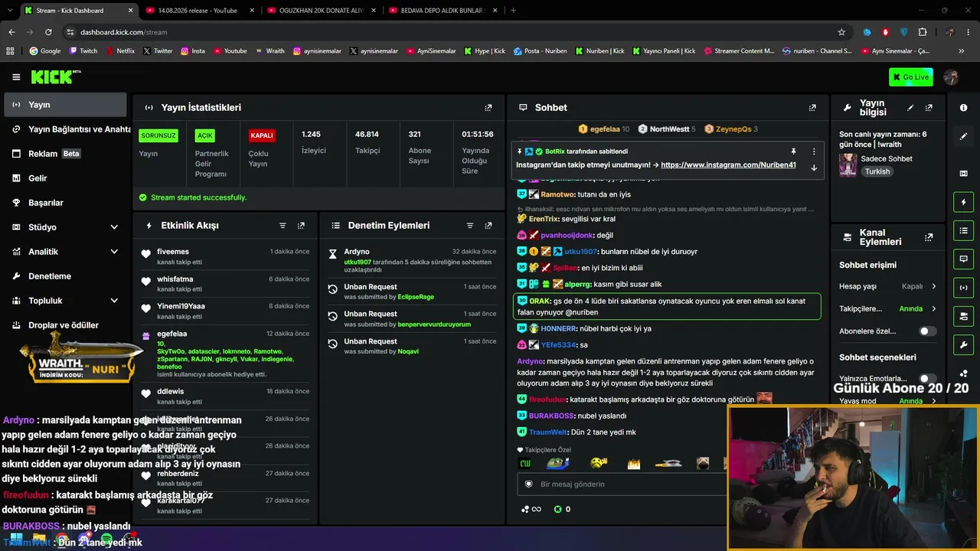Bookmark this page with the star icon
The width and height of the screenshot is (980, 551).
pyautogui.click(x=841, y=32)
